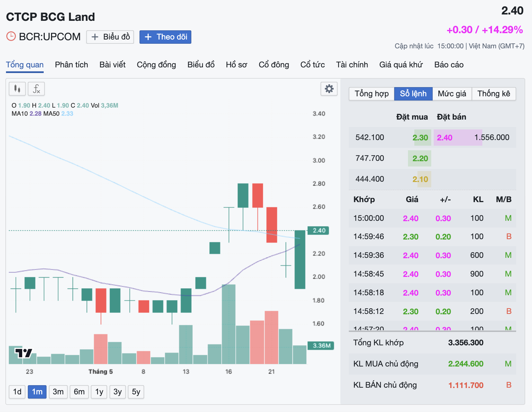Open chart settings gear

[x=329, y=89]
